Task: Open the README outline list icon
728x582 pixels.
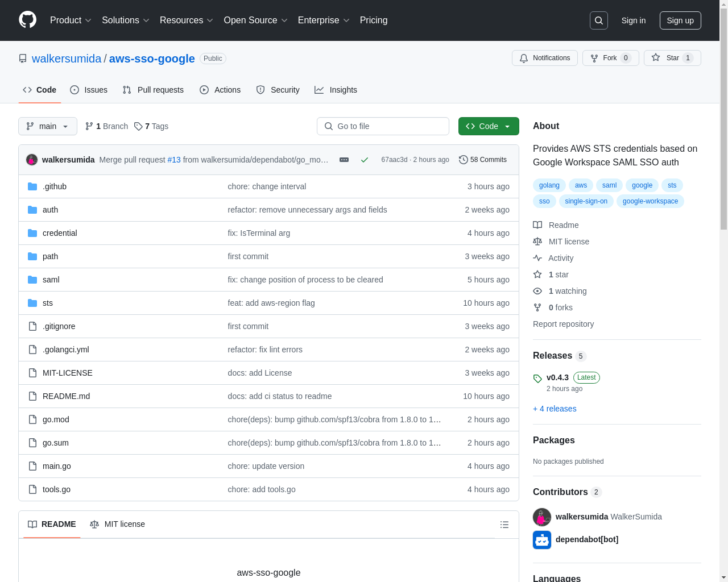Action: point(504,525)
